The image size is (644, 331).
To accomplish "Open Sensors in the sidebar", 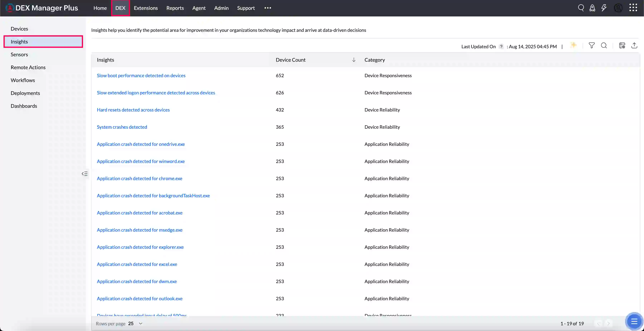I will point(19,55).
